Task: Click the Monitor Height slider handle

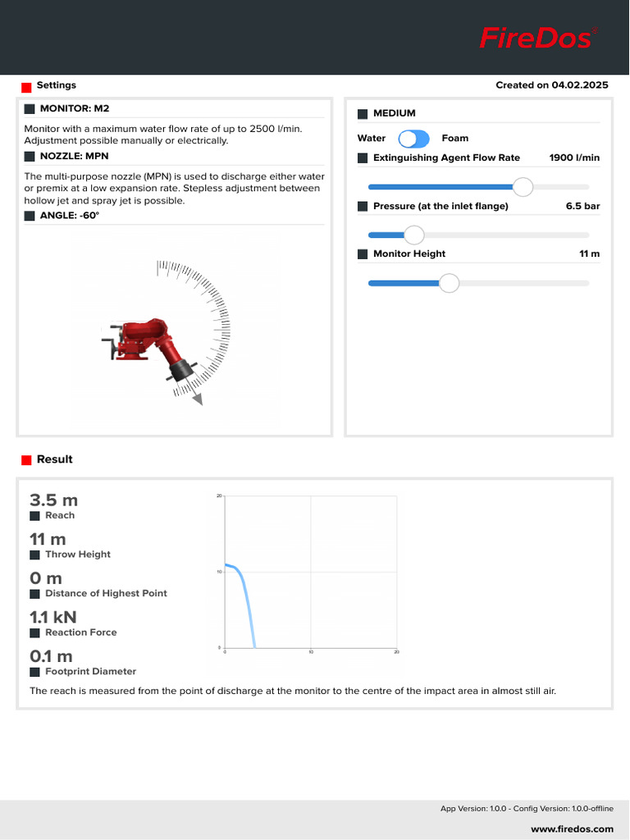Action: (449, 283)
